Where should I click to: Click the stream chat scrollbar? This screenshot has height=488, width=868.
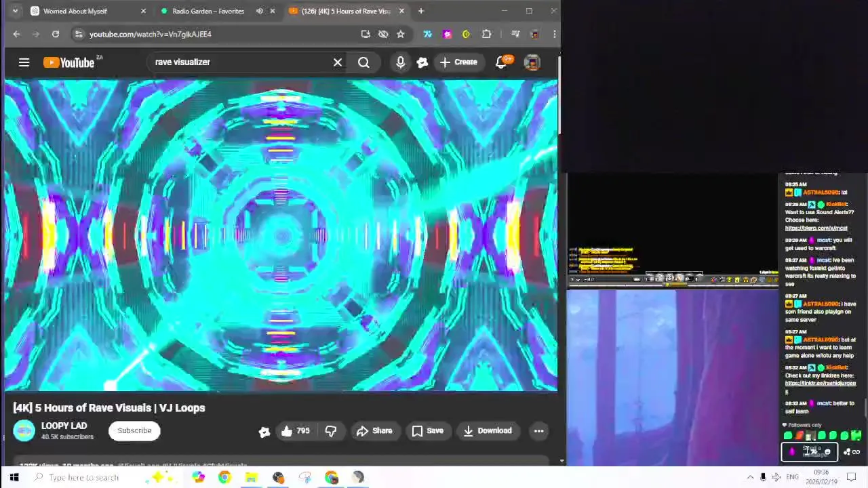[x=865, y=409]
